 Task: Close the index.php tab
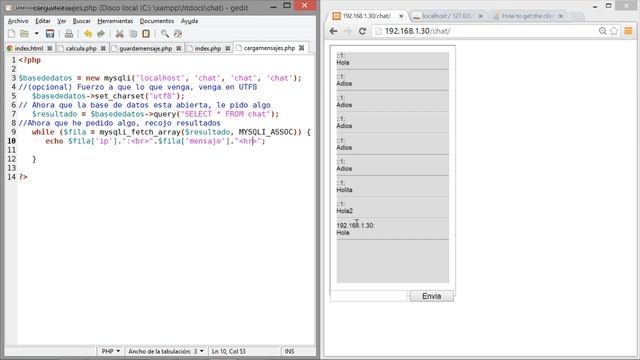[228, 48]
